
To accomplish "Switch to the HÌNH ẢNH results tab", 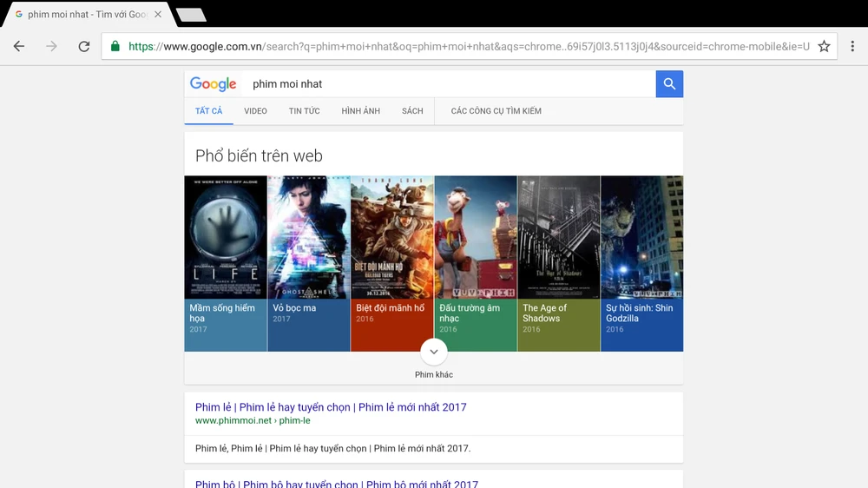I will [x=360, y=111].
